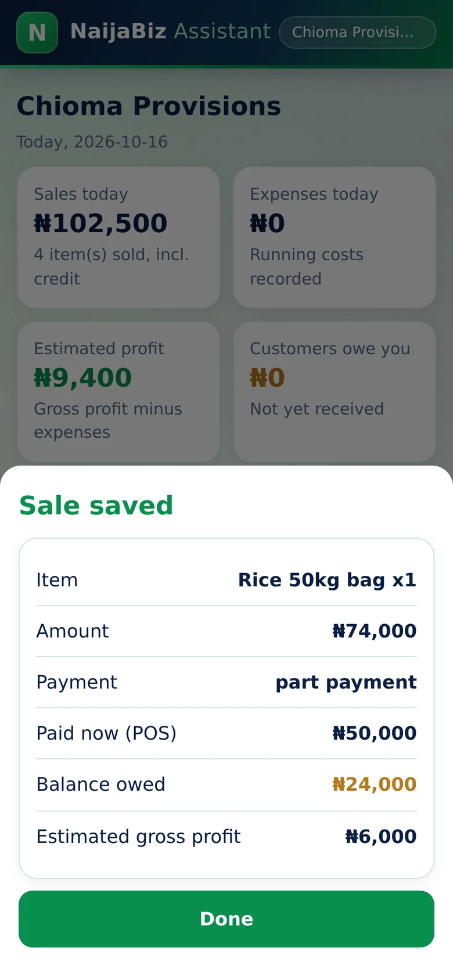Tap the Payment part payment row
The width and height of the screenshot is (453, 980).
tap(227, 682)
